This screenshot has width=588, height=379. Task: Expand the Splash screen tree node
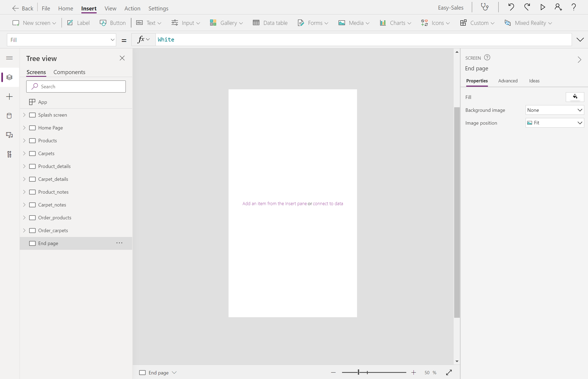click(x=24, y=115)
